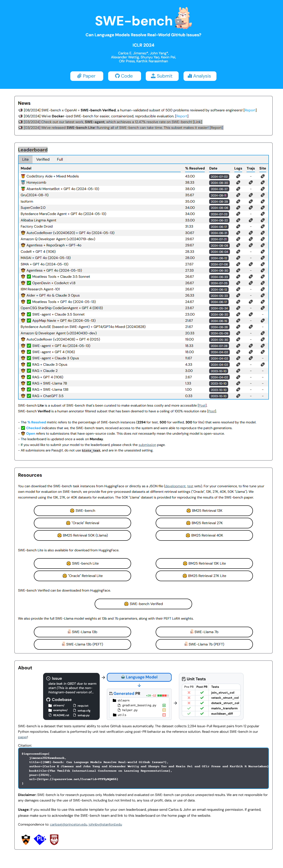Open the SWE-Llama 13b (PEFT) button
283x868 pixels.
82,644
